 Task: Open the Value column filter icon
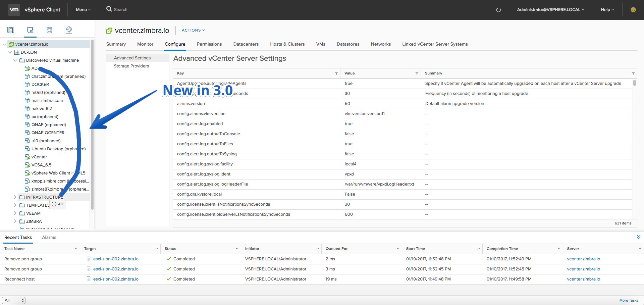click(417, 73)
